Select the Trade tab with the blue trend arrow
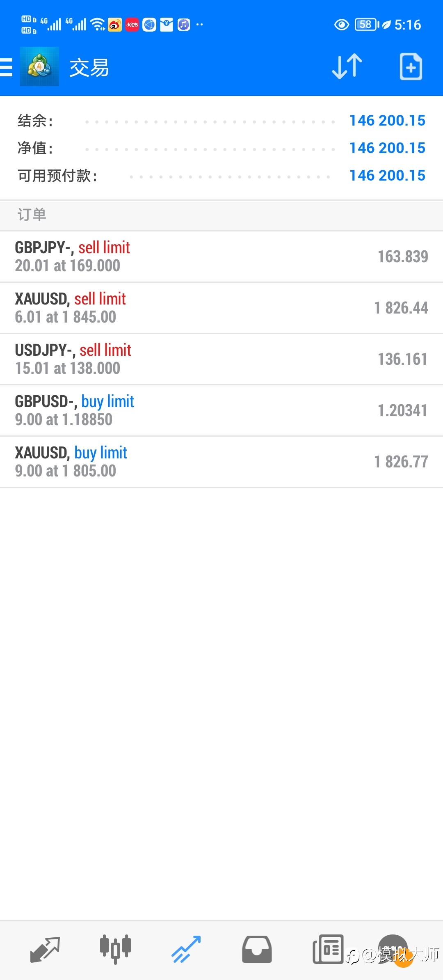This screenshot has height=980, width=443. [x=186, y=949]
